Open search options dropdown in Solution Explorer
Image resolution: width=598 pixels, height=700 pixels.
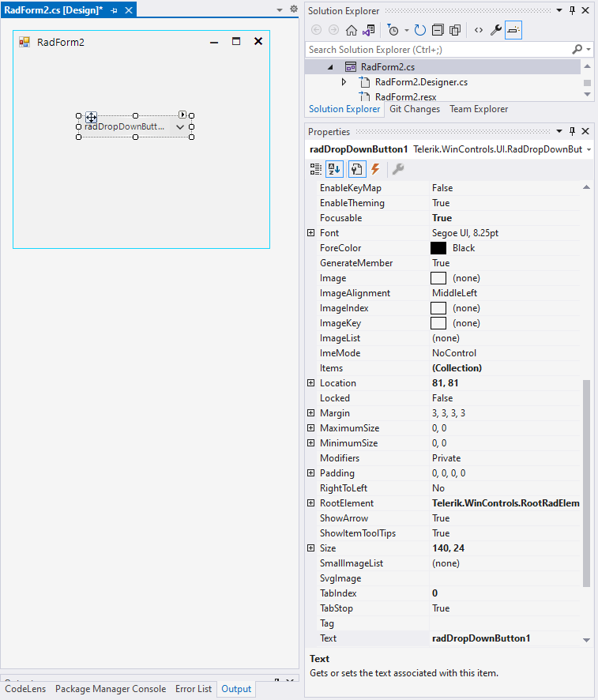coord(589,49)
